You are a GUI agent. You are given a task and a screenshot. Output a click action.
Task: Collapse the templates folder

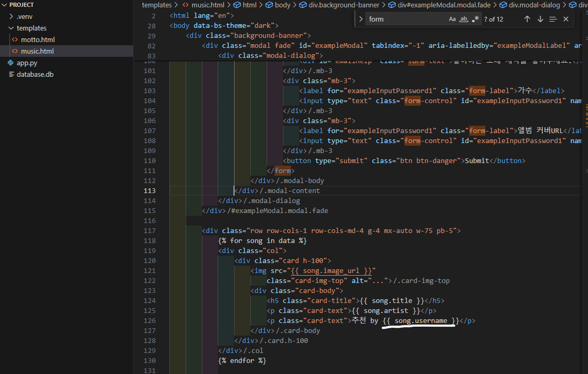tap(12, 28)
